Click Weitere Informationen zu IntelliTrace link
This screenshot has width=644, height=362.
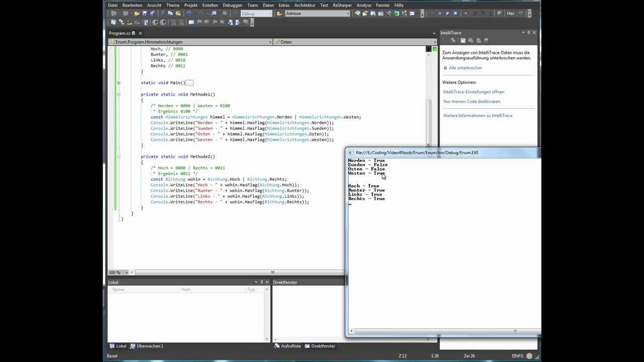(477, 116)
